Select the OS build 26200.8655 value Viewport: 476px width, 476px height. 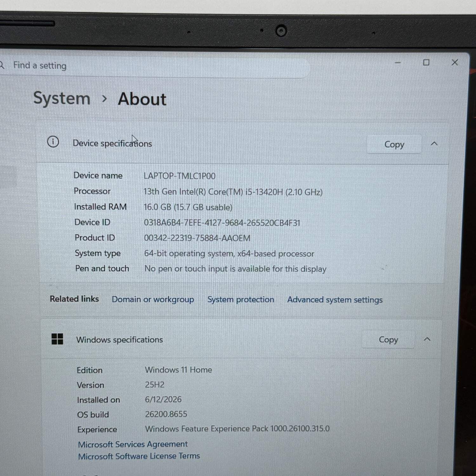166,414
